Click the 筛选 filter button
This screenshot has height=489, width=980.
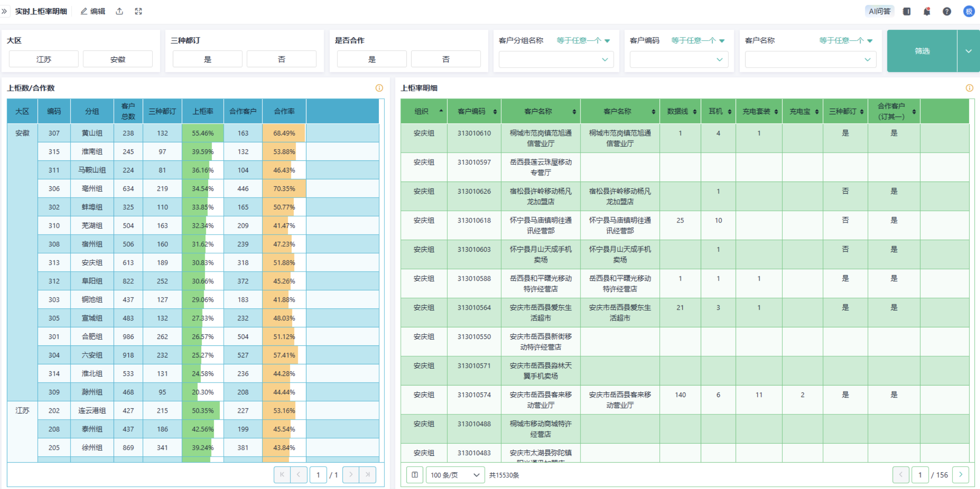tap(922, 51)
